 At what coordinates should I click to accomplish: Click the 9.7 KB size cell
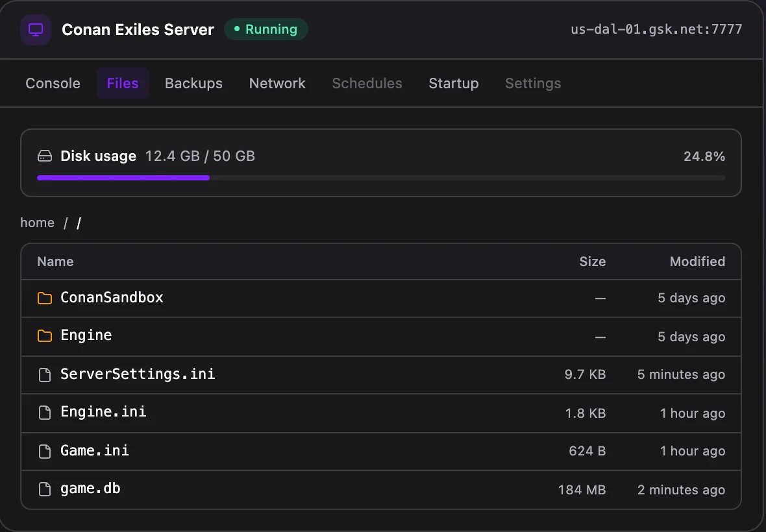[x=585, y=374]
